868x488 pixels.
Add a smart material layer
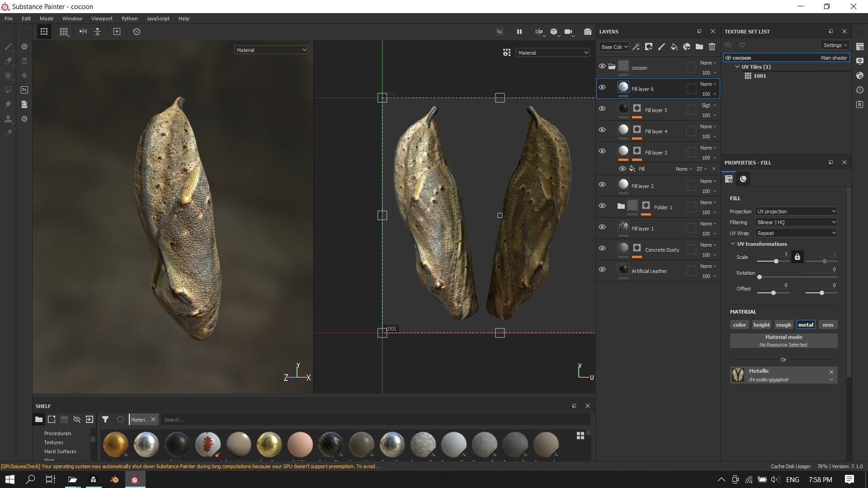(x=687, y=47)
